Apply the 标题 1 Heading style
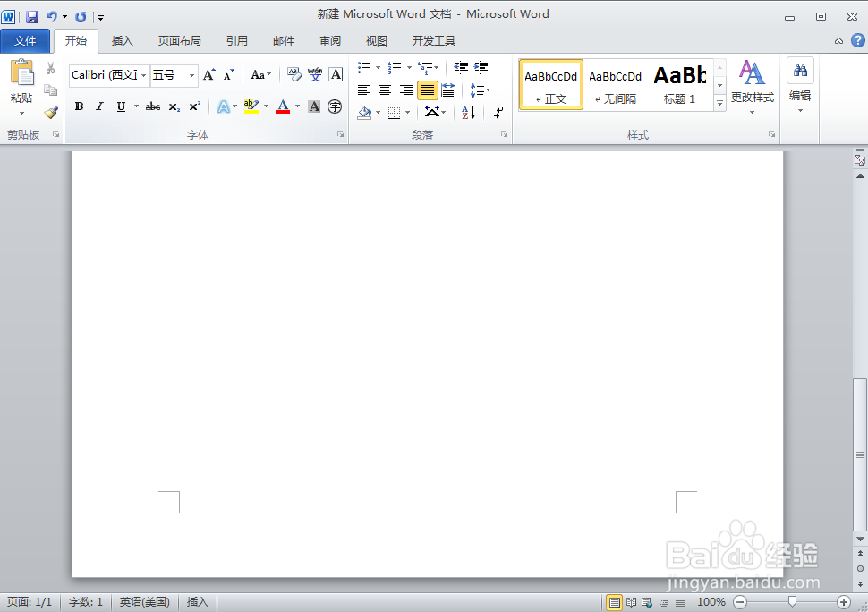Viewport: 868px width, 612px height. [x=679, y=85]
